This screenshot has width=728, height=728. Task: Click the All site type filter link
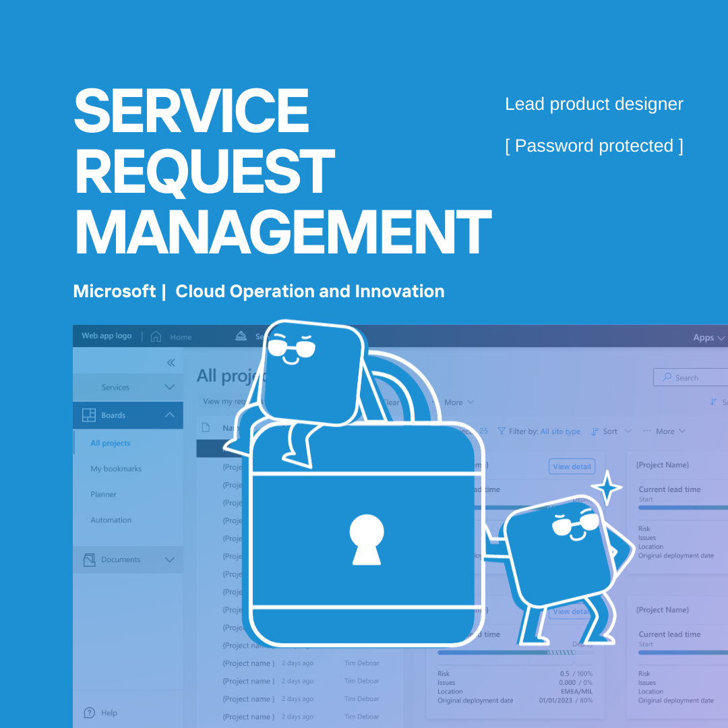coord(560,431)
